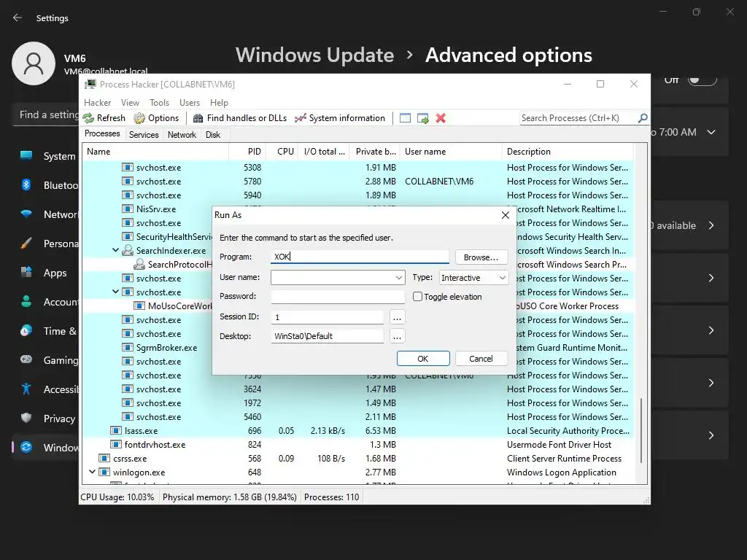
Task: Click Find a setting search box
Action: [46, 114]
